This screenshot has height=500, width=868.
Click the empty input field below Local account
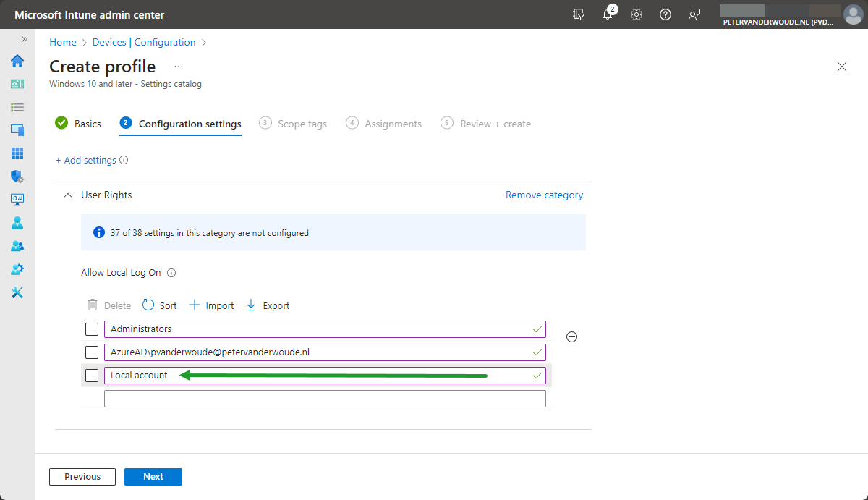pyautogui.click(x=325, y=398)
